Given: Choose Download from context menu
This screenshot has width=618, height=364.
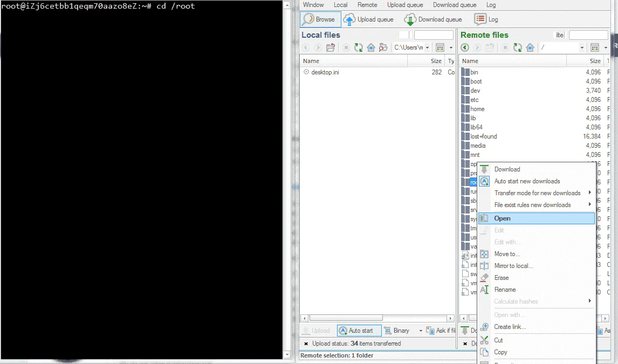Looking at the screenshot, I should click(536, 169).
